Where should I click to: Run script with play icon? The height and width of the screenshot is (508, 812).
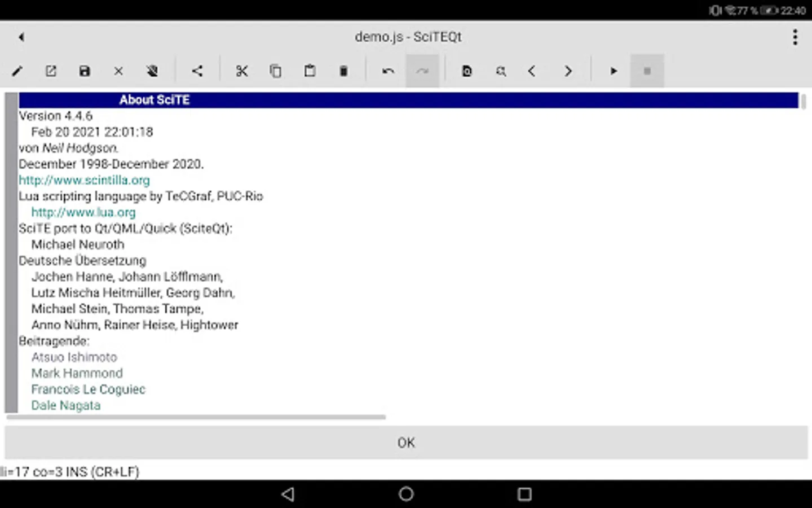pos(614,71)
